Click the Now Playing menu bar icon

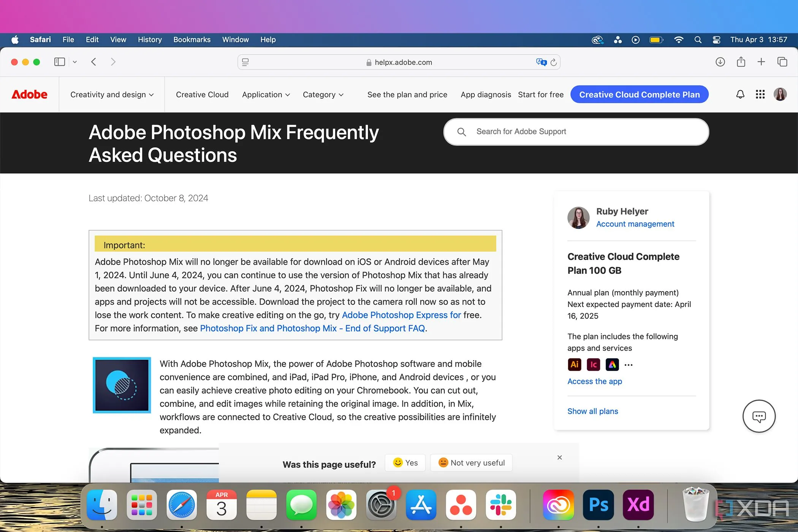pos(635,40)
